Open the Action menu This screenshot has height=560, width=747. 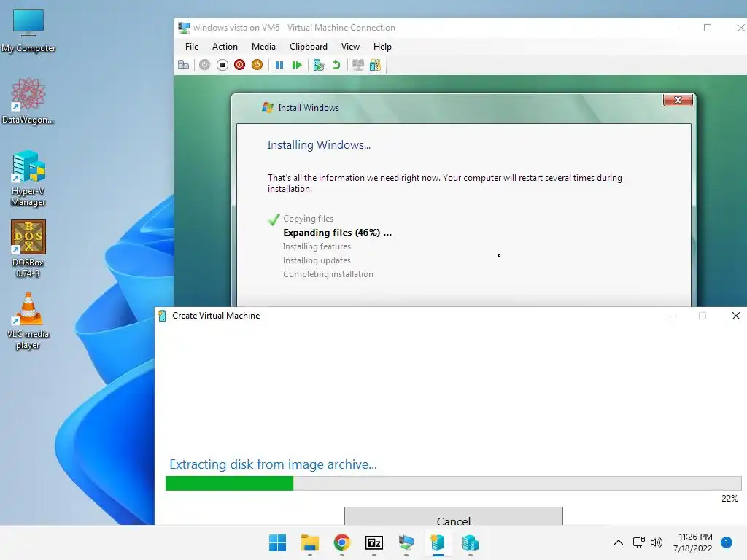(x=225, y=47)
